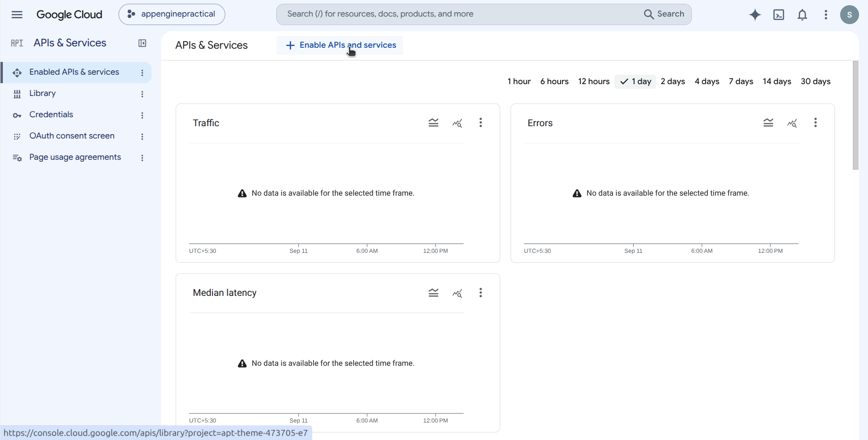
Task: Open the main navigation hamburger menu
Action: tap(17, 15)
